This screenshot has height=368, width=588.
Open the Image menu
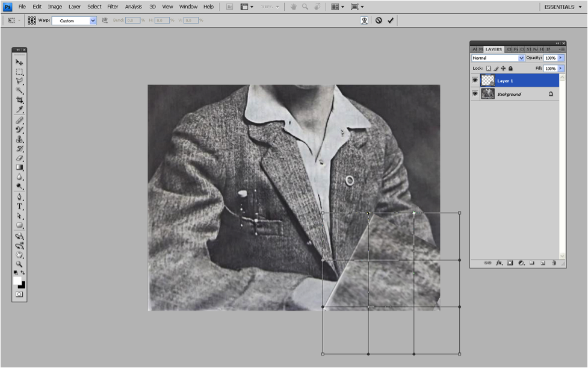pyautogui.click(x=55, y=7)
